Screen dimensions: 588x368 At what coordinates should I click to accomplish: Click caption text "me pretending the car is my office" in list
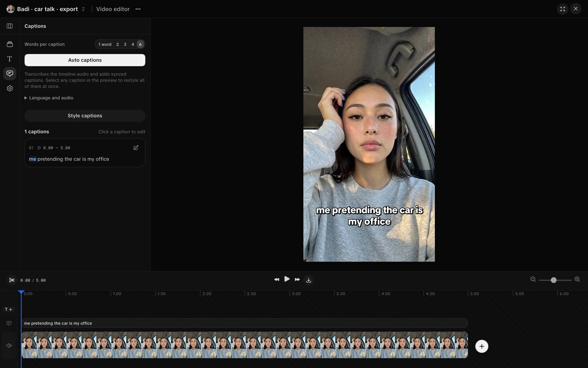(x=69, y=159)
